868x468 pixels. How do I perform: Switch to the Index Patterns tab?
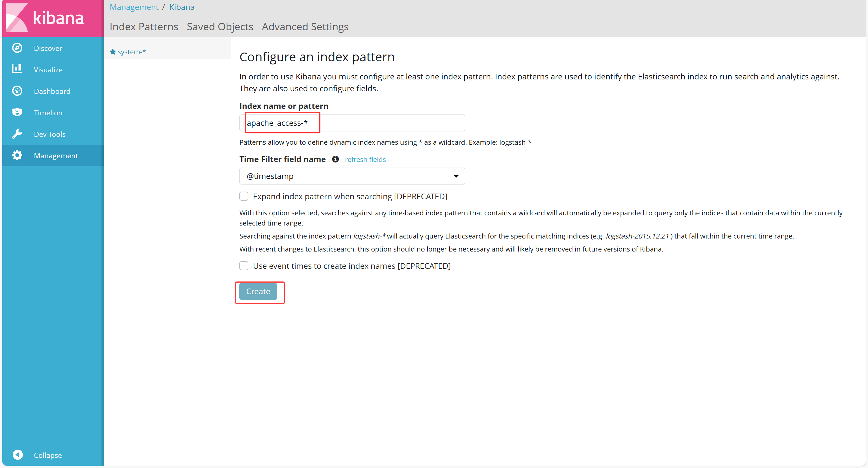click(144, 27)
